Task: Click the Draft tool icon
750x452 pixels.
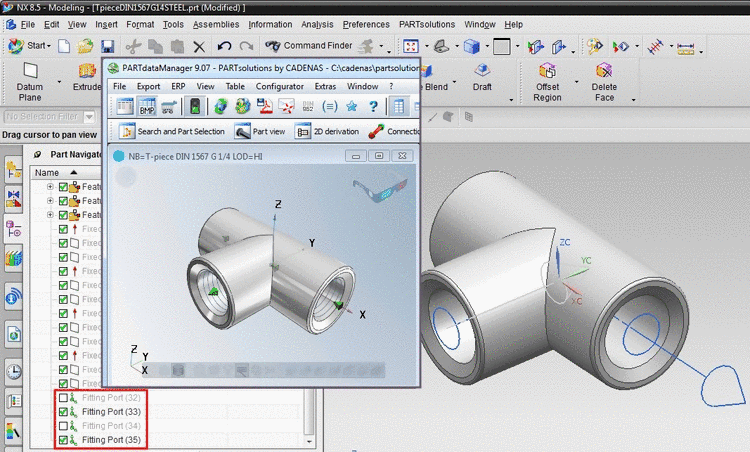Action: (482, 71)
